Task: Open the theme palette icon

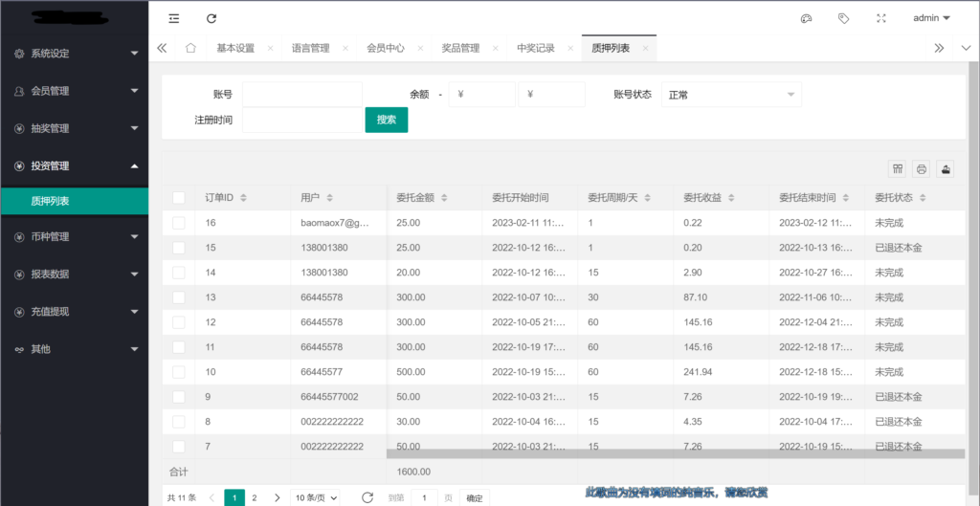Action: pyautogui.click(x=806, y=18)
